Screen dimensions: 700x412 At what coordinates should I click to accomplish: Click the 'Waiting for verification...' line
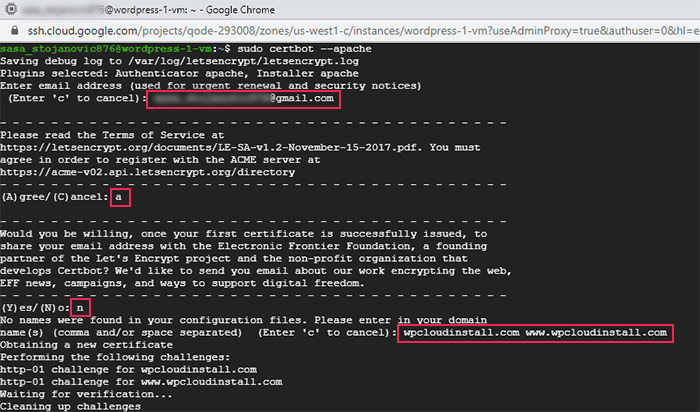(86, 394)
